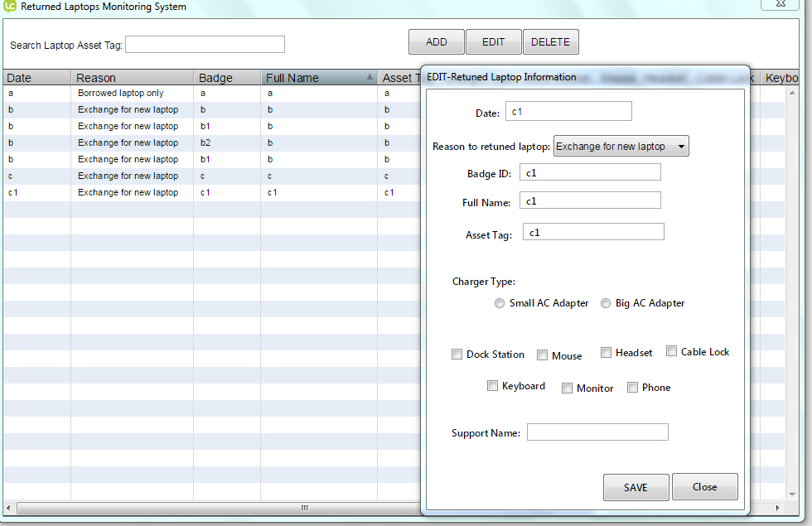Open the Reason to returned laptop dropdown

(621, 147)
